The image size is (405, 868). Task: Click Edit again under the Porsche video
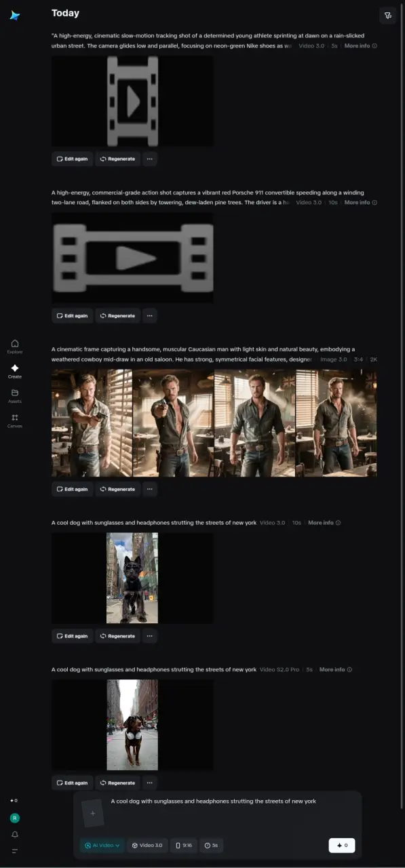tap(72, 315)
